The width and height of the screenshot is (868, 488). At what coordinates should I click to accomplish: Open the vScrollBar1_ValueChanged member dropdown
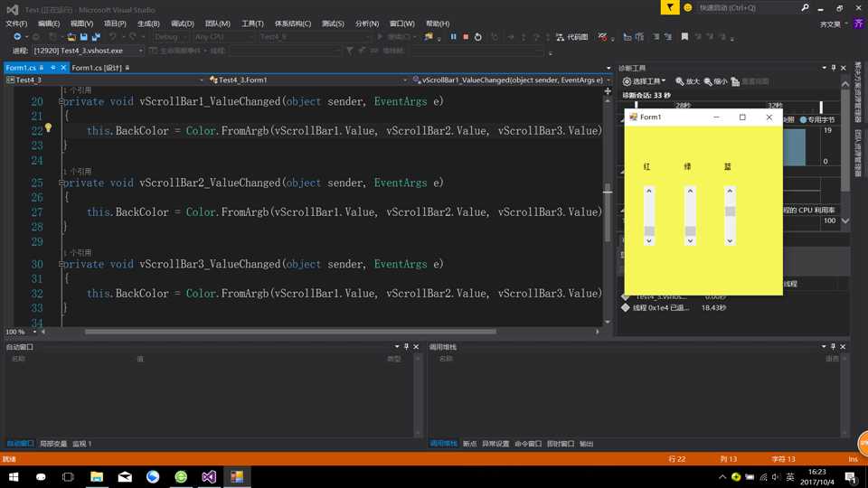point(511,80)
